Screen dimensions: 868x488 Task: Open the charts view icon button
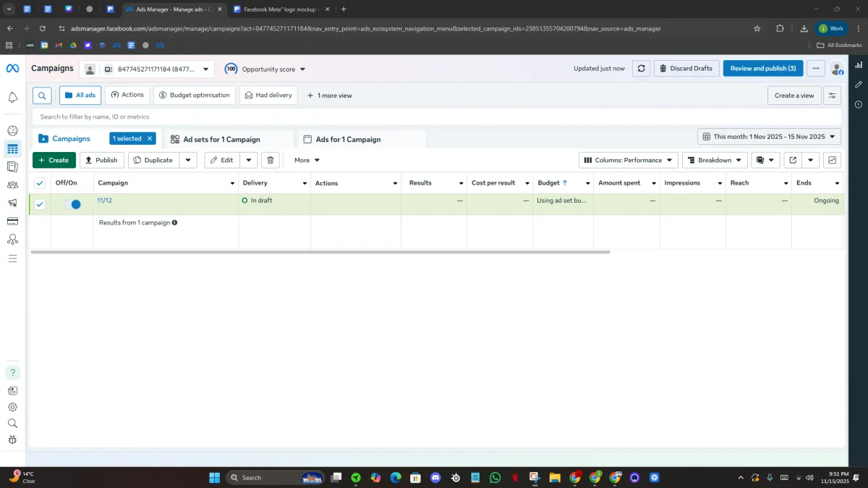tap(832, 160)
